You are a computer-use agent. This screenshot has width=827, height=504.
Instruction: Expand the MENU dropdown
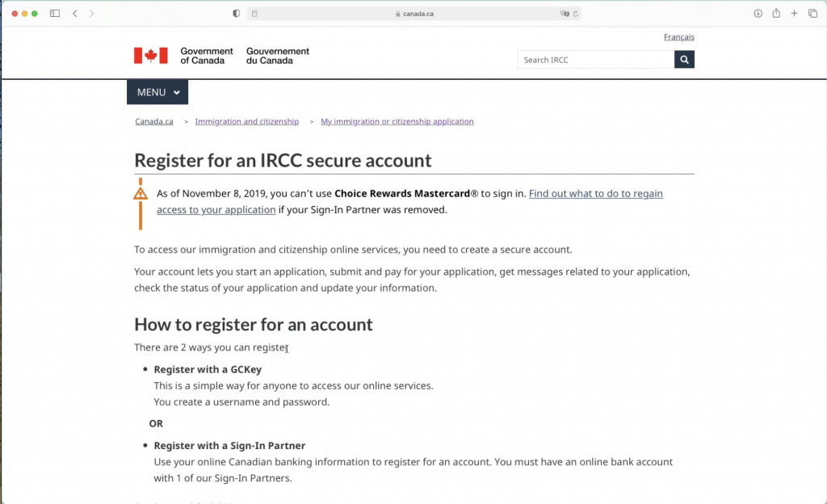tap(157, 92)
